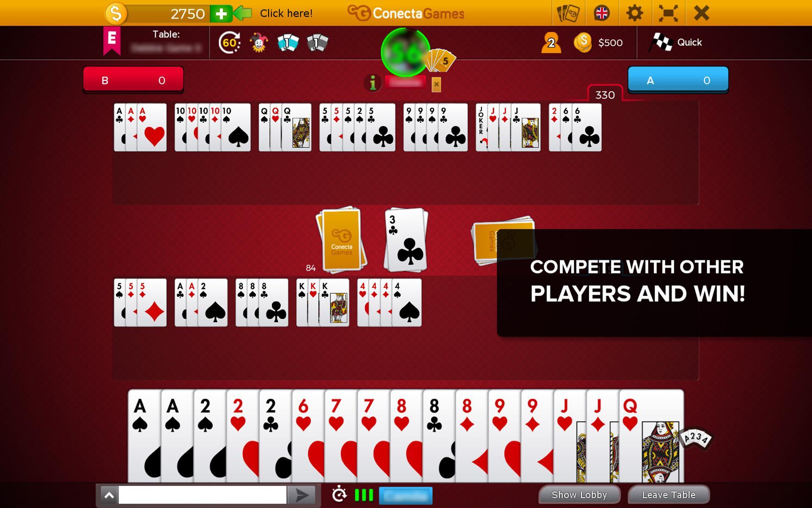Click the language/flag icon

601,13
